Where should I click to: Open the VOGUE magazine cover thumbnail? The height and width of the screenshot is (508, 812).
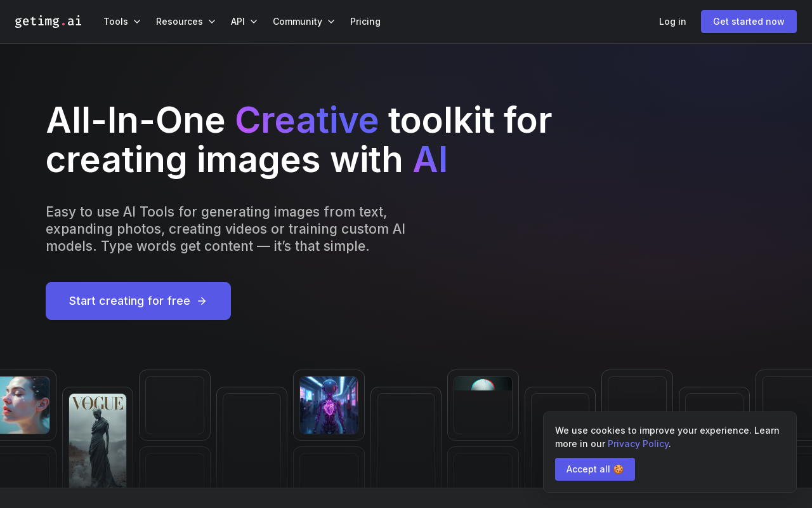98,439
